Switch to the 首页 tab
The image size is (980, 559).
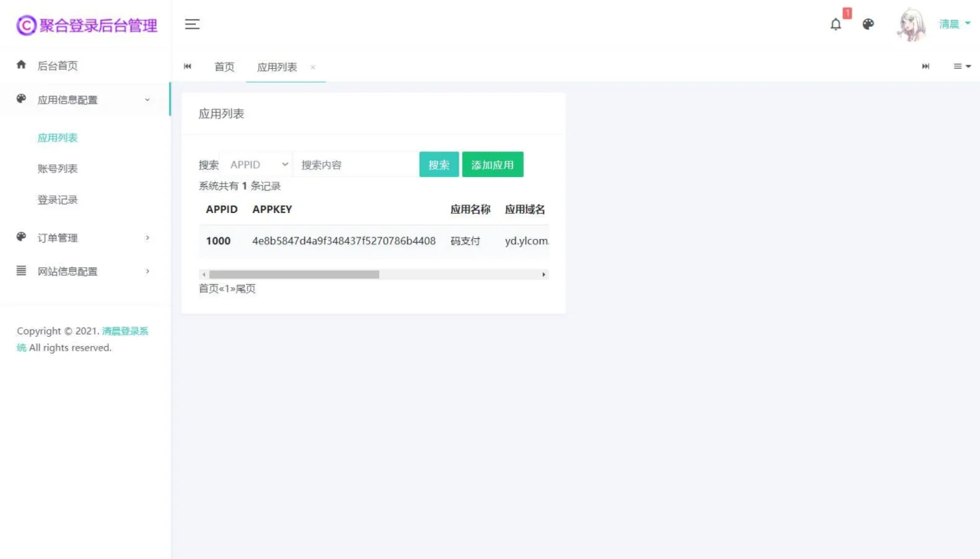point(224,67)
